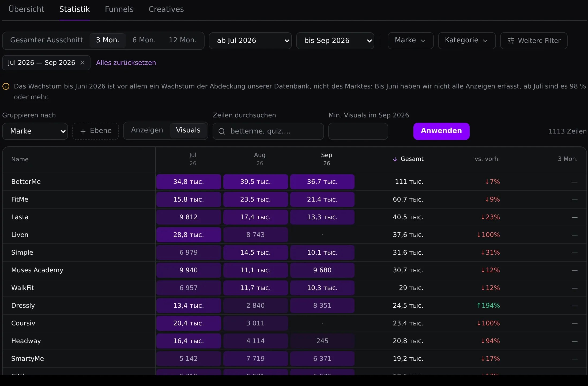Click the sliders icon in Weitere Filter
Screen dimensions: 588x386
(x=511, y=41)
